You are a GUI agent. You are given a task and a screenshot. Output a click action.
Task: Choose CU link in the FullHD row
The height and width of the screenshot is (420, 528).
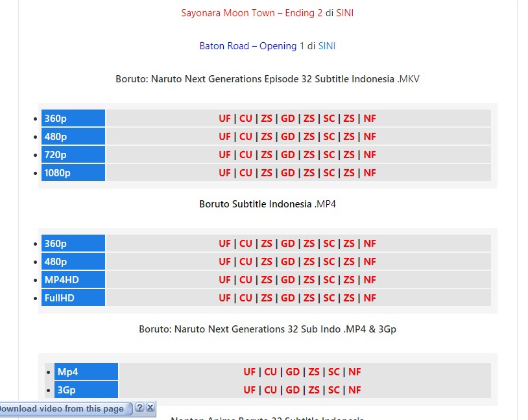pyautogui.click(x=245, y=298)
